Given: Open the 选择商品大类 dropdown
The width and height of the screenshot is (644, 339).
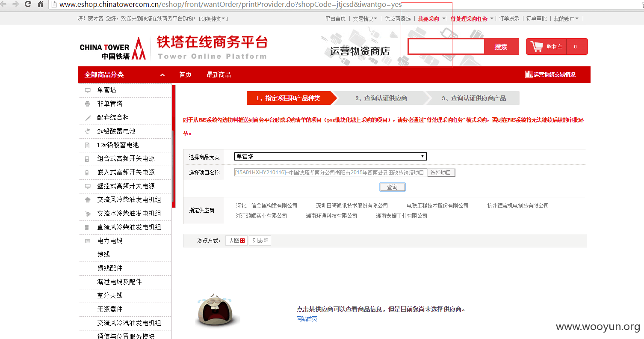Looking at the screenshot, I should pyautogui.click(x=331, y=157).
